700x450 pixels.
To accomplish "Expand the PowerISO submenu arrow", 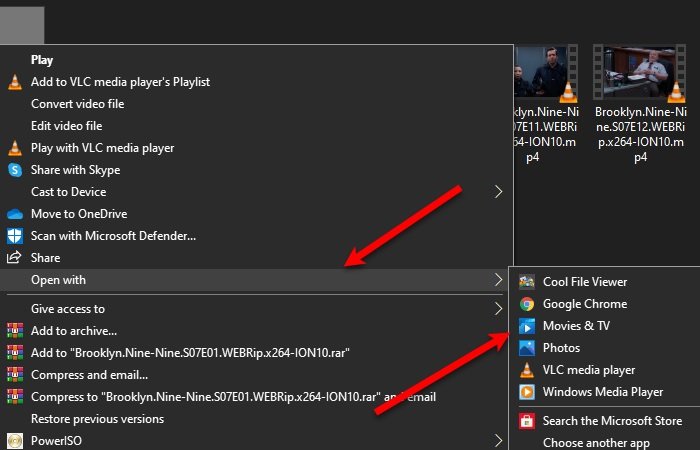I will [x=498, y=441].
